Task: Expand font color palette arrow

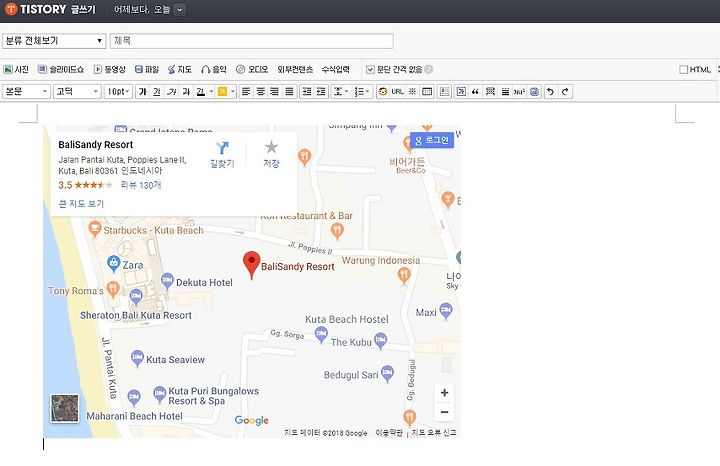Action: [211, 92]
